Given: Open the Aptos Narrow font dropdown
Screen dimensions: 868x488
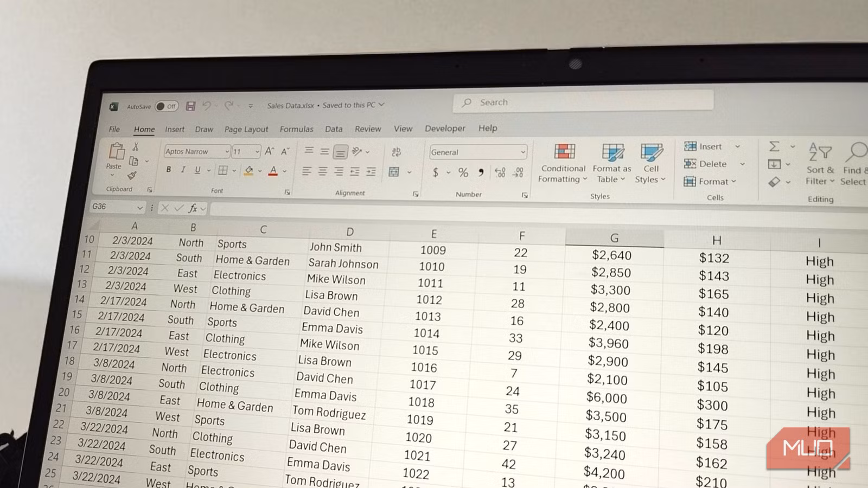Looking at the screenshot, I should pyautogui.click(x=226, y=152).
